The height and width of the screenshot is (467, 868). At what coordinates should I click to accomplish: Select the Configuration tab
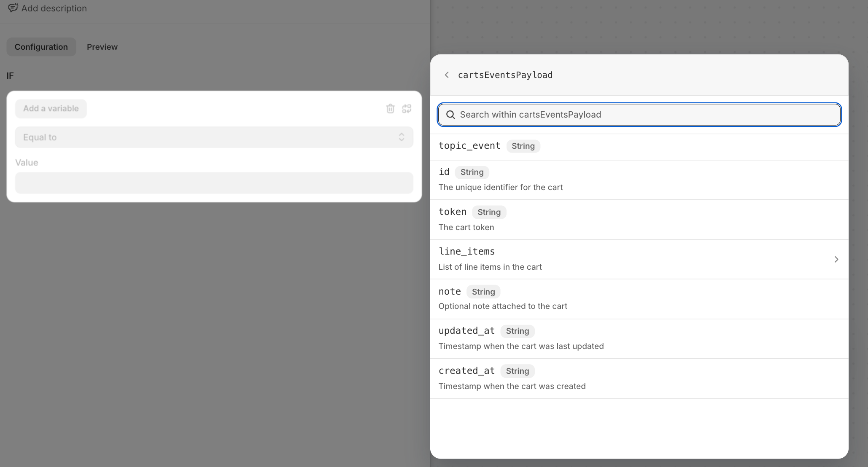click(x=41, y=47)
